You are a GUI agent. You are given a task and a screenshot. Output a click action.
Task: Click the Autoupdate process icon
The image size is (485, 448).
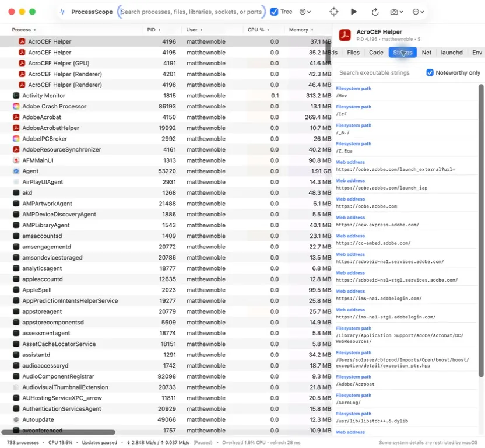16,419
